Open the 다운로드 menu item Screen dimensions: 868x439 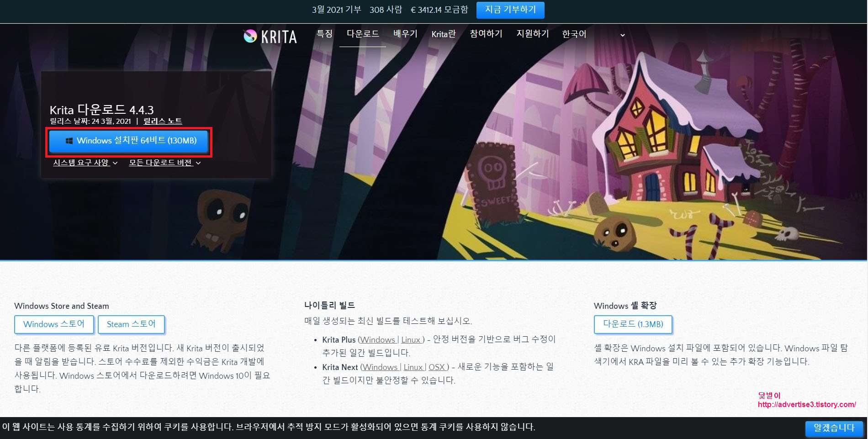363,34
